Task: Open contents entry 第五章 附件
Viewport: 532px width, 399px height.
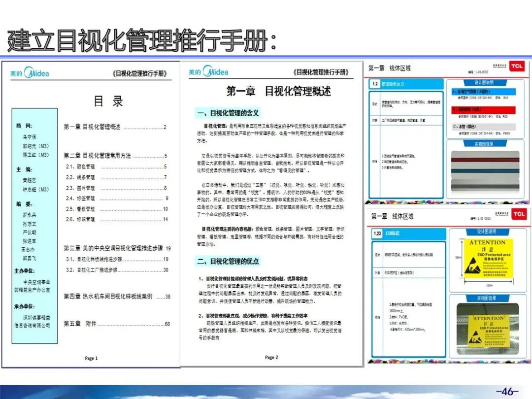Action: (x=117, y=324)
